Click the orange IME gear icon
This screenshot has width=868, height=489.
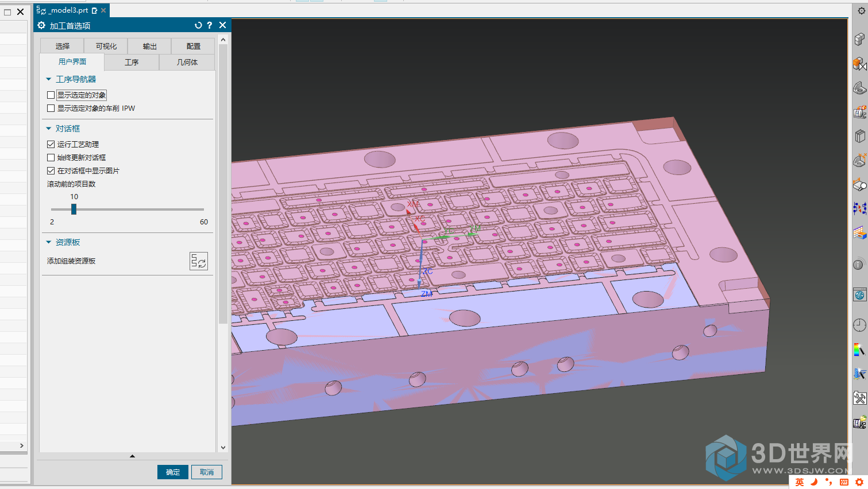pyautogui.click(x=859, y=482)
